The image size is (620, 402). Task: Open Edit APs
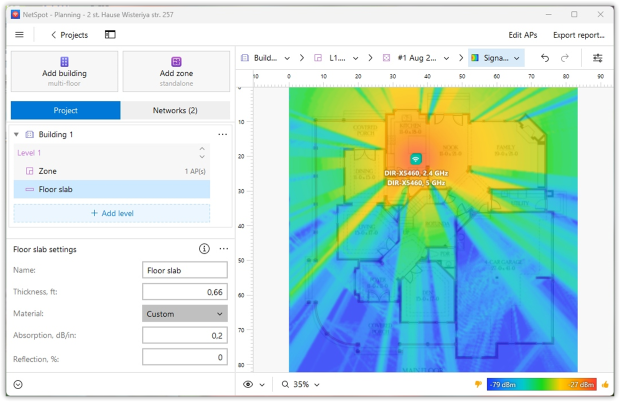pyautogui.click(x=522, y=35)
